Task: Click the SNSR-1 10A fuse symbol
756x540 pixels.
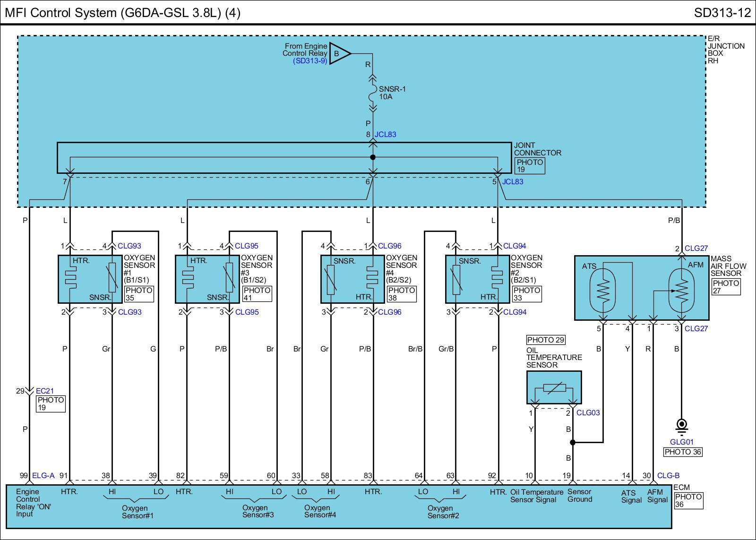Action: pyautogui.click(x=372, y=93)
